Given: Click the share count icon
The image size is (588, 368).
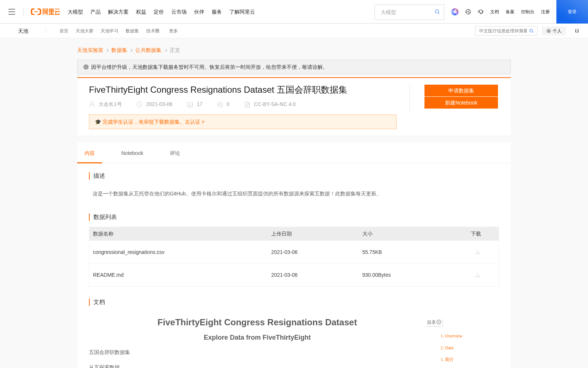Looking at the screenshot, I should click(220, 105).
